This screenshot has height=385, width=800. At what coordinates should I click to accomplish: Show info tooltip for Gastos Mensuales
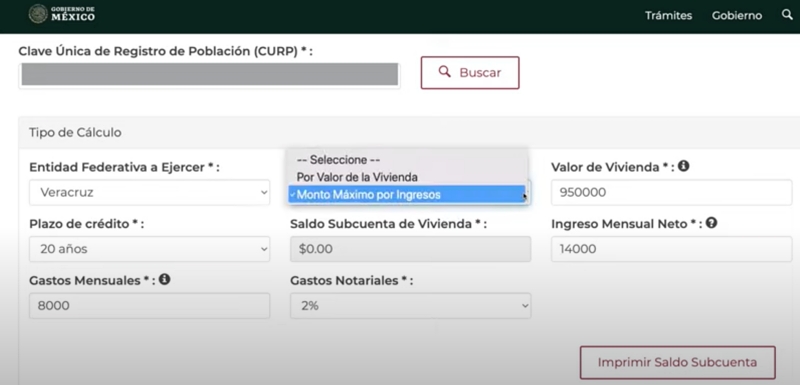click(164, 279)
